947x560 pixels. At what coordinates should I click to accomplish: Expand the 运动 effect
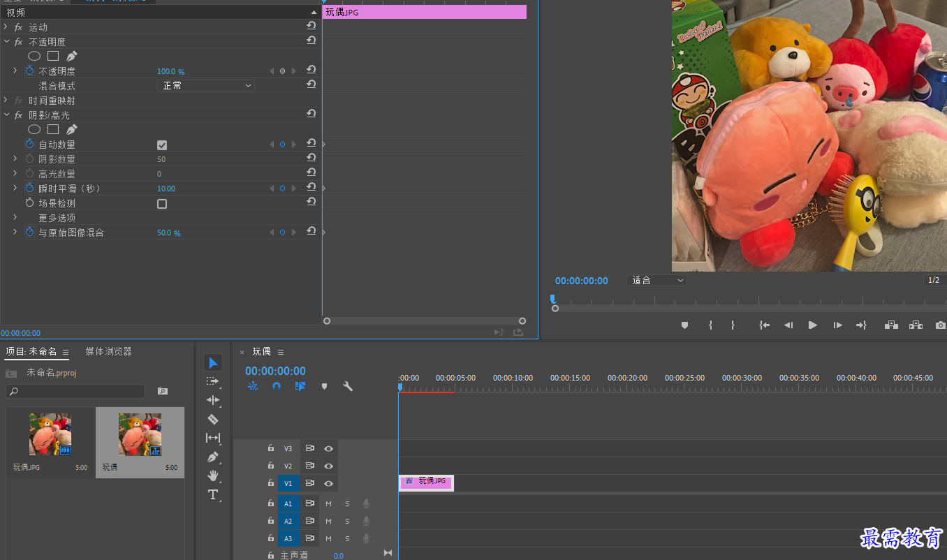point(6,27)
